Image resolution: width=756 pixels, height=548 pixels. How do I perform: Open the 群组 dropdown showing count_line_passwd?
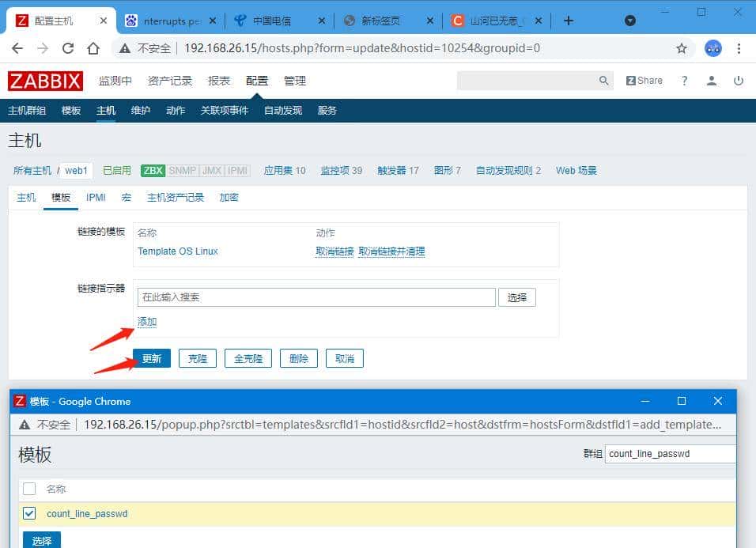tap(670, 453)
